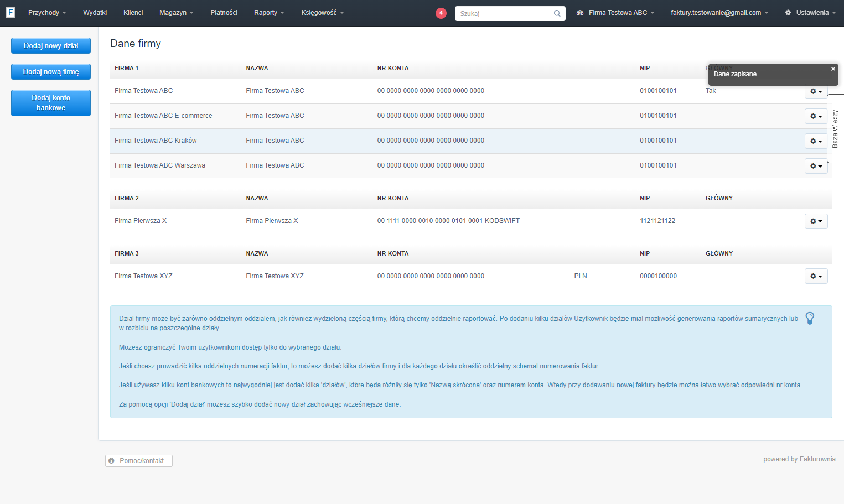Click 'Firma Testowa ABC Kraków' cell

point(156,141)
